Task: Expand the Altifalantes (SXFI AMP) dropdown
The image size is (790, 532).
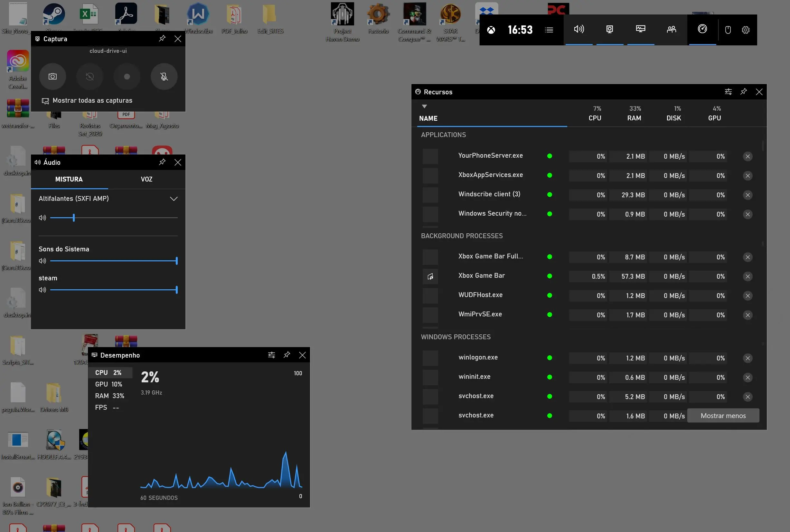Action: point(174,199)
